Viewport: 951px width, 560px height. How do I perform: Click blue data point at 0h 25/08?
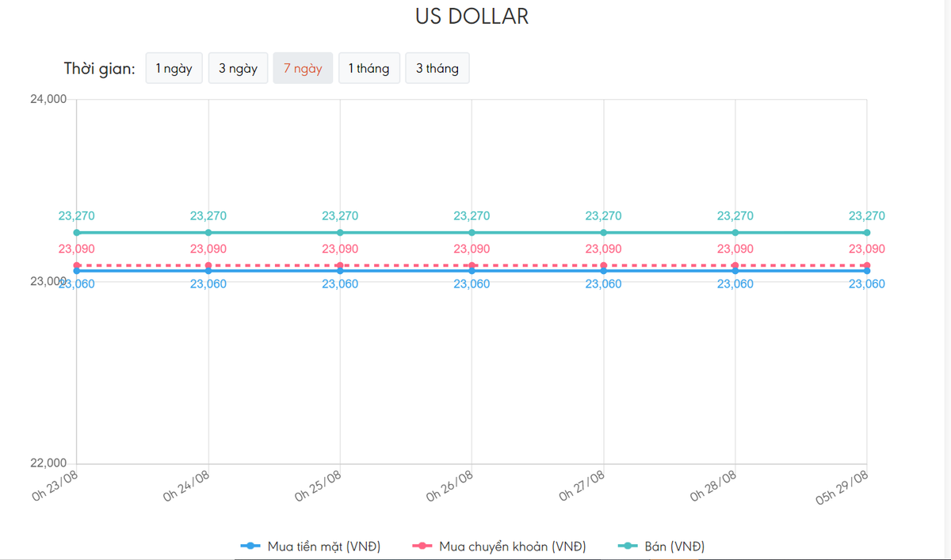(340, 271)
